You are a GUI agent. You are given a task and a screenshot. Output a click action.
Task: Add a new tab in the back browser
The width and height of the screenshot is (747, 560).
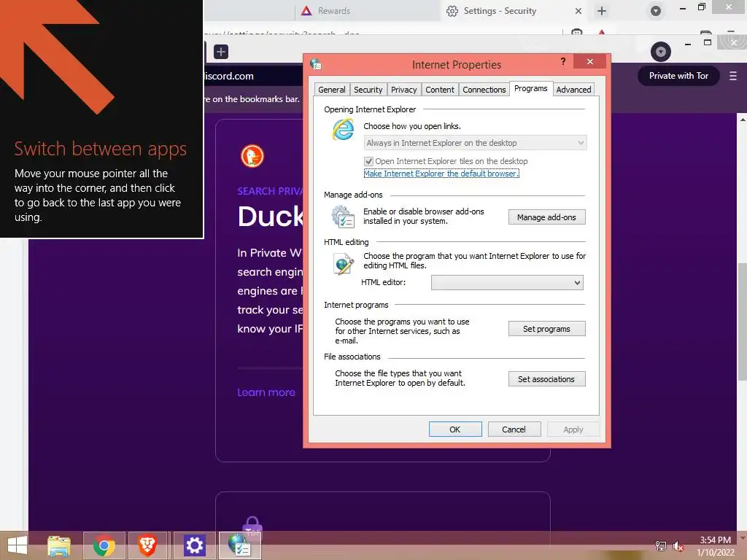602,10
